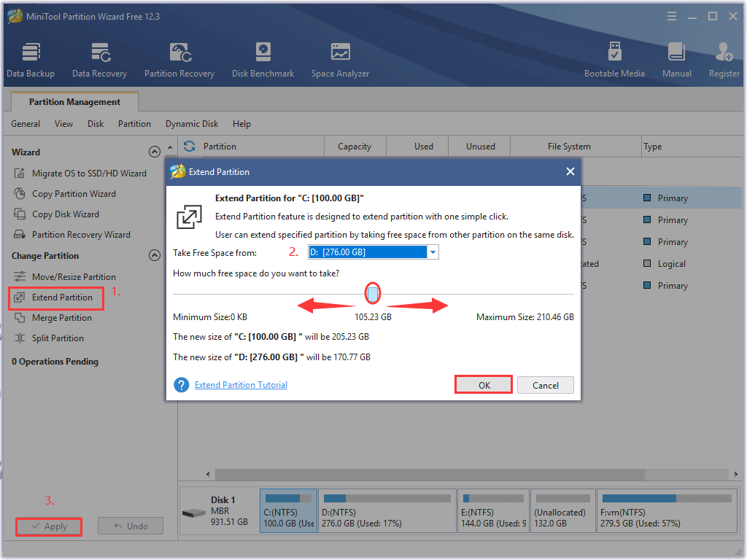The image size is (747, 560).
Task: Open the Help menu
Action: tap(241, 124)
